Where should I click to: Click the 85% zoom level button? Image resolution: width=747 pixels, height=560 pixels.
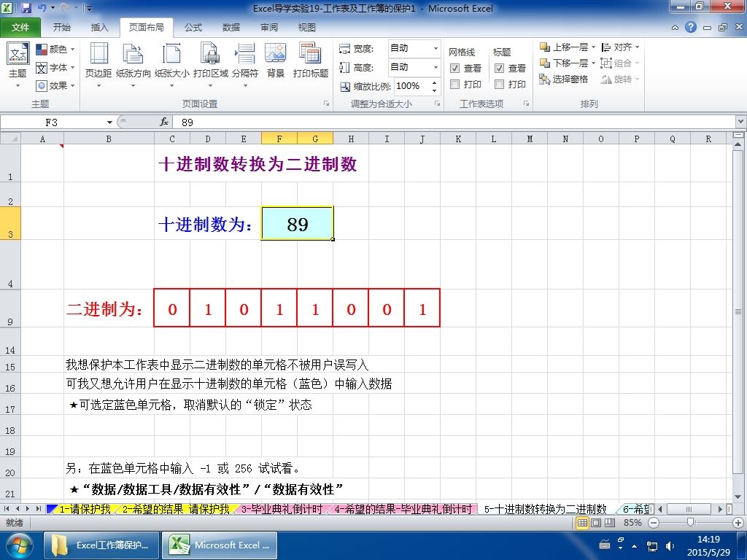pyautogui.click(x=632, y=523)
